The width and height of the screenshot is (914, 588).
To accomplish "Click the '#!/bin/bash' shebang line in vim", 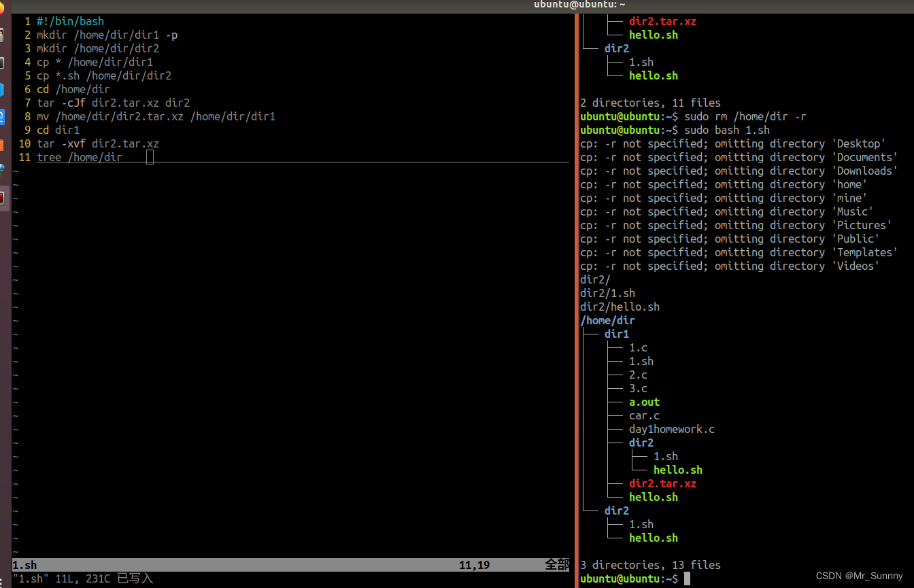I will pyautogui.click(x=70, y=21).
